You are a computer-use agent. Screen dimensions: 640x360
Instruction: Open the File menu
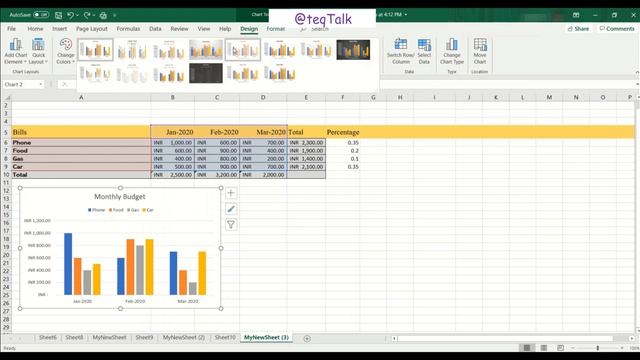point(11,29)
